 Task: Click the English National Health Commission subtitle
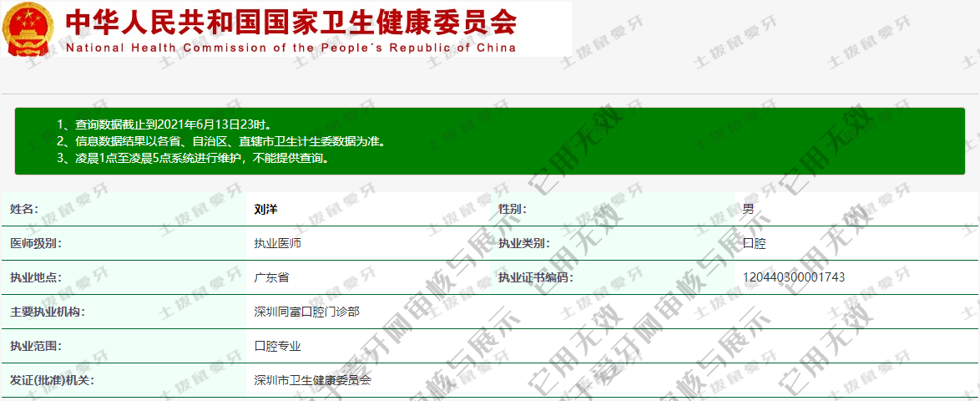(290, 48)
